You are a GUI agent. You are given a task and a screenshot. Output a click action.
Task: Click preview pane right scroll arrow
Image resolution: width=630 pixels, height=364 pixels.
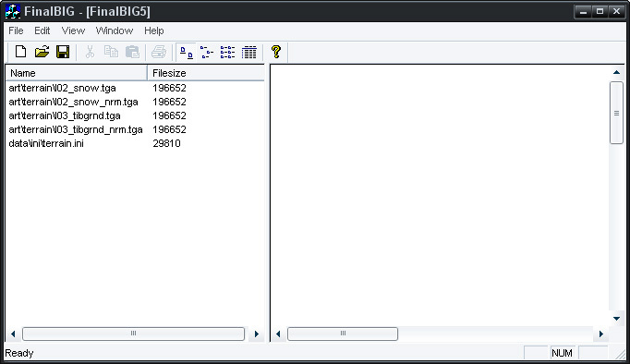tap(601, 334)
